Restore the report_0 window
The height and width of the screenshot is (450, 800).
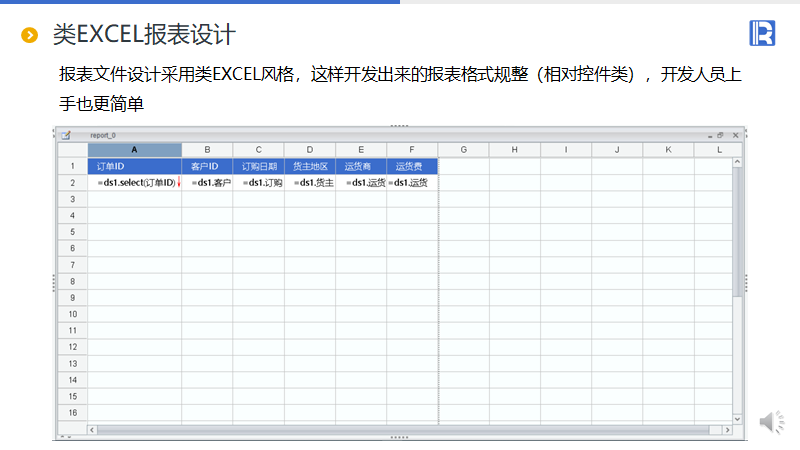click(x=720, y=135)
